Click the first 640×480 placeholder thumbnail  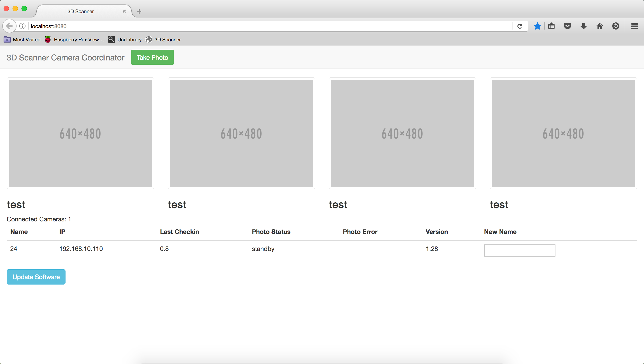(x=80, y=133)
